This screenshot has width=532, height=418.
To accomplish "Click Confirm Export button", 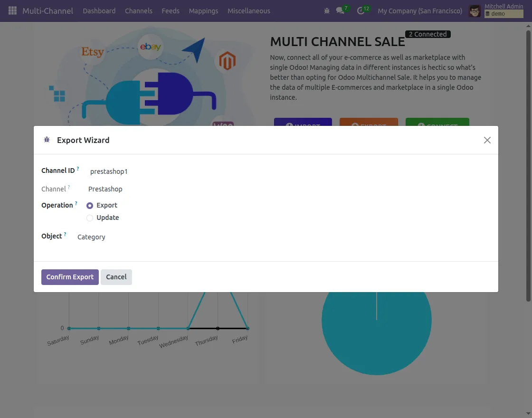I will coord(70,277).
